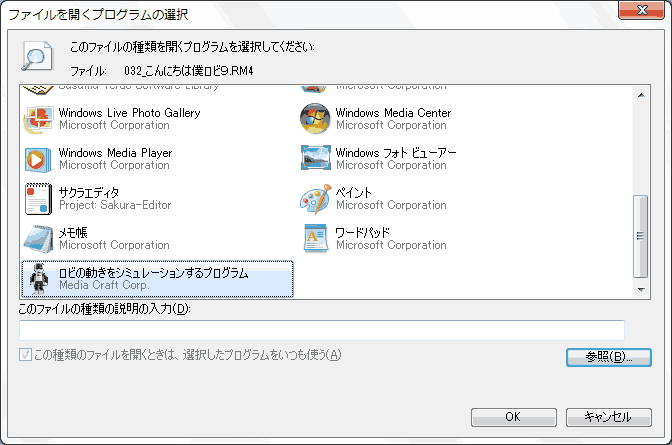Click the program list scroll down arrow

(x=641, y=290)
